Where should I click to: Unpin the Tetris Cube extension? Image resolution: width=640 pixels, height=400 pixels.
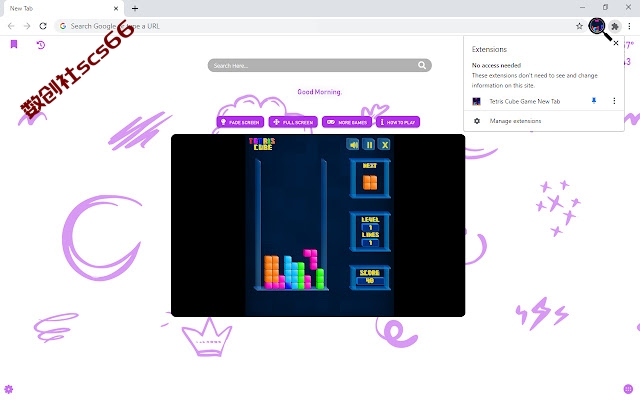click(594, 101)
